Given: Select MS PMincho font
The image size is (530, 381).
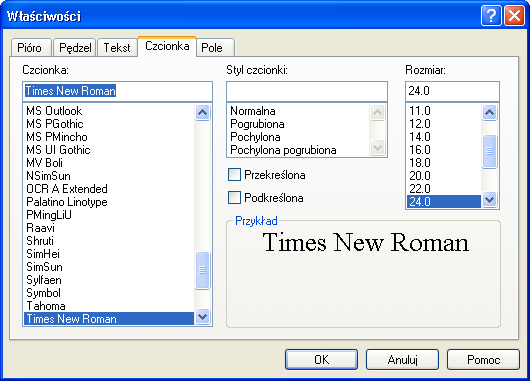Looking at the screenshot, I should [109, 137].
